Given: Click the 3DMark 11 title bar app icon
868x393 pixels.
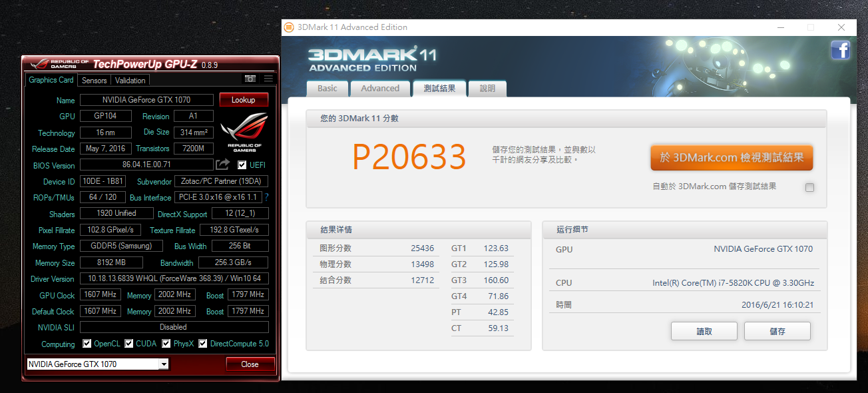Looking at the screenshot, I should coord(289,27).
